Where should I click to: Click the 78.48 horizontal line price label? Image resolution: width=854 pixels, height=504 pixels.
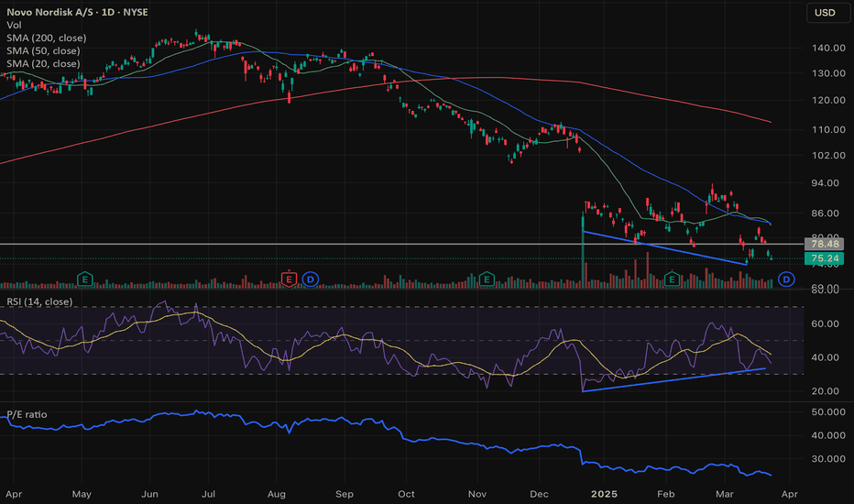click(824, 244)
